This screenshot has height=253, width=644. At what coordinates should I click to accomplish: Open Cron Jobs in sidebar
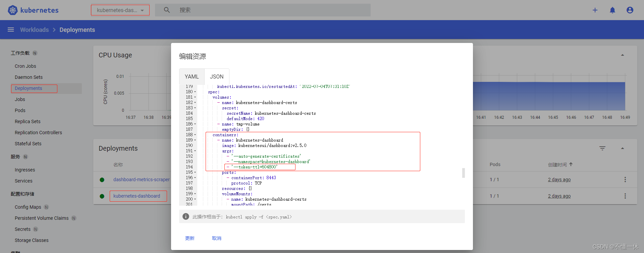tap(25, 66)
